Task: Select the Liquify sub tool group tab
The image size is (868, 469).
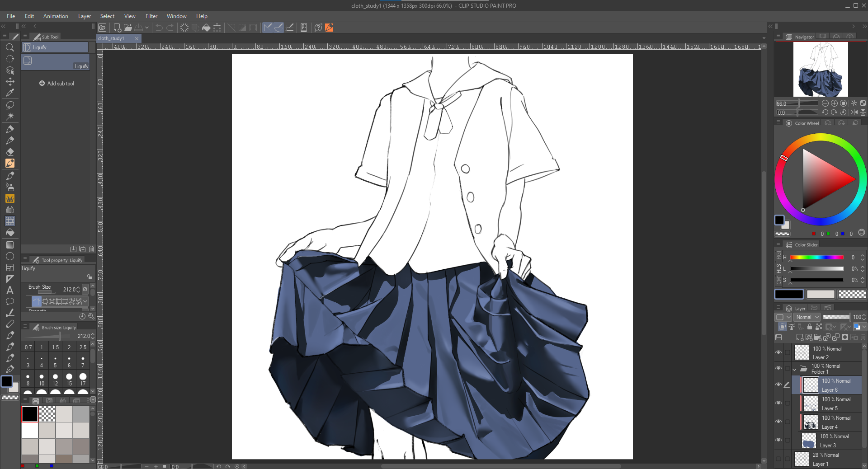Action: [x=55, y=47]
